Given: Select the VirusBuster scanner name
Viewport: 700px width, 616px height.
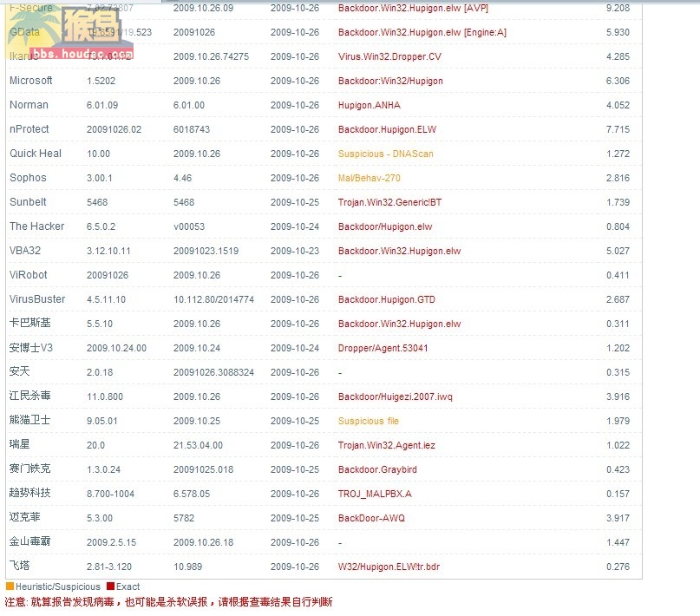Looking at the screenshot, I should click(37, 299).
